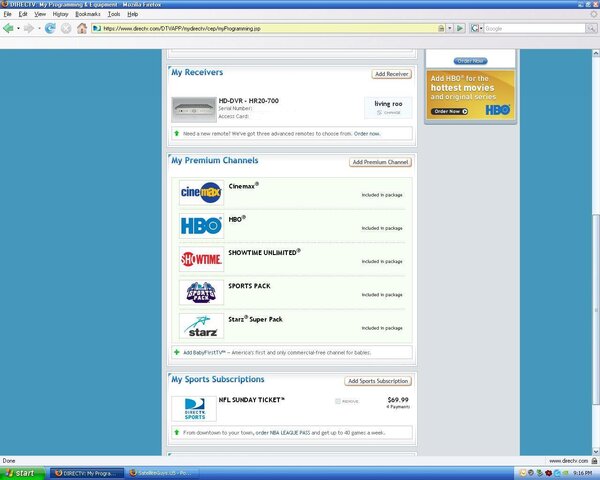
Task: Tick the Remove checkbox for NFL Sunday Ticket
Action: point(338,401)
